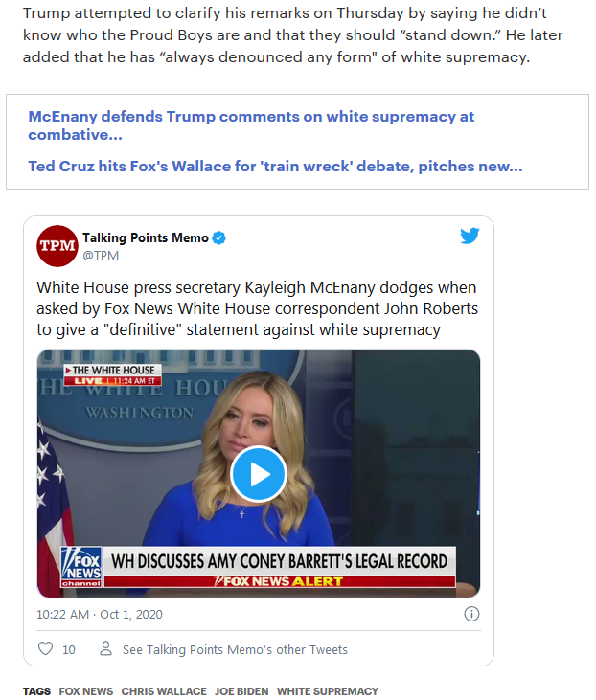
Task: Click the verified badge next to Talking Points Memo
Action: (218, 237)
